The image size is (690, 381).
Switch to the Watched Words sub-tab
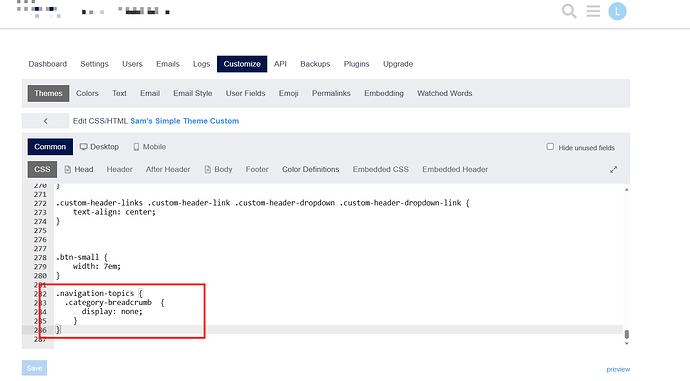pos(444,93)
